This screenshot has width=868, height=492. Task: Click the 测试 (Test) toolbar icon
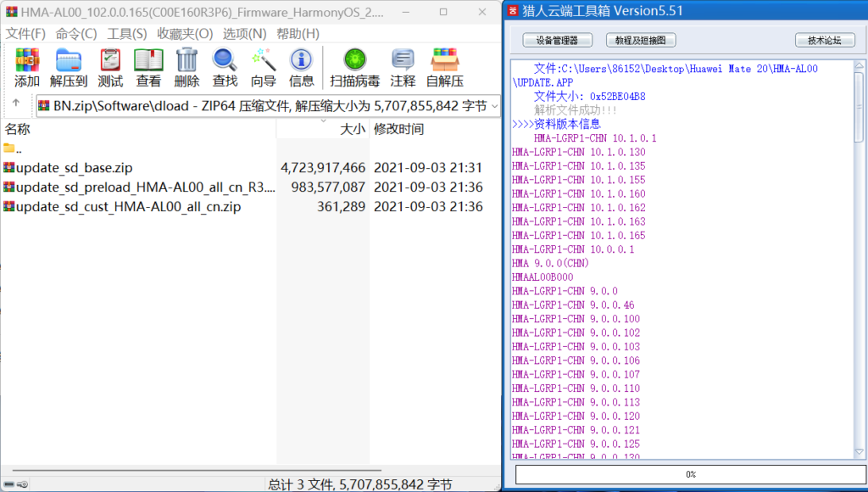(109, 60)
